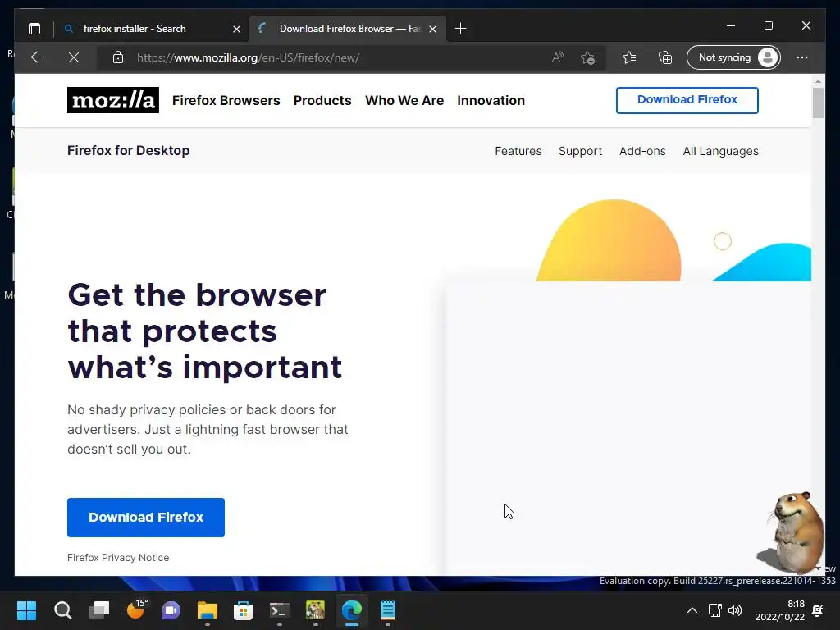View site information lock icon
Viewport: 840px width, 630px height.
(x=118, y=57)
